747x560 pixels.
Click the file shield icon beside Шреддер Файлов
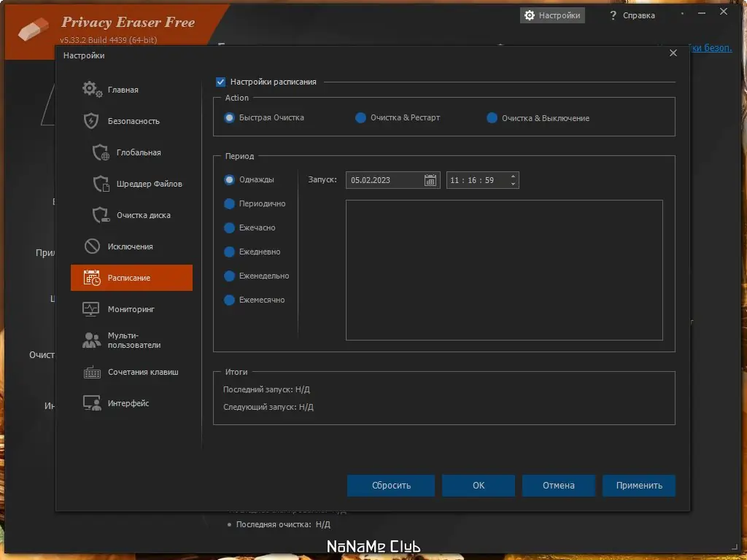click(101, 184)
